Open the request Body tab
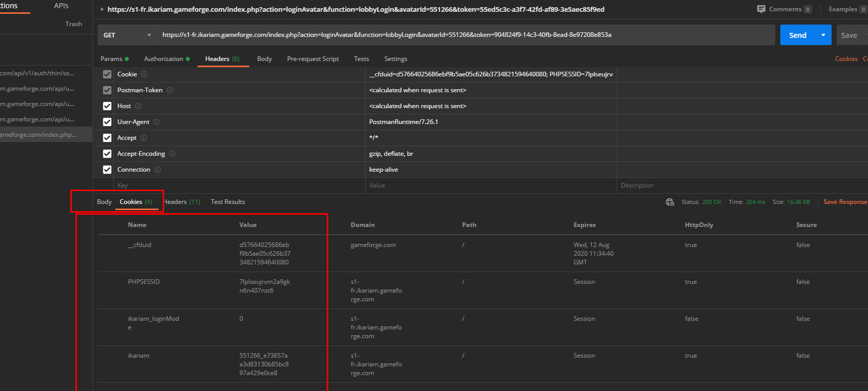868x391 pixels. pyautogui.click(x=264, y=59)
